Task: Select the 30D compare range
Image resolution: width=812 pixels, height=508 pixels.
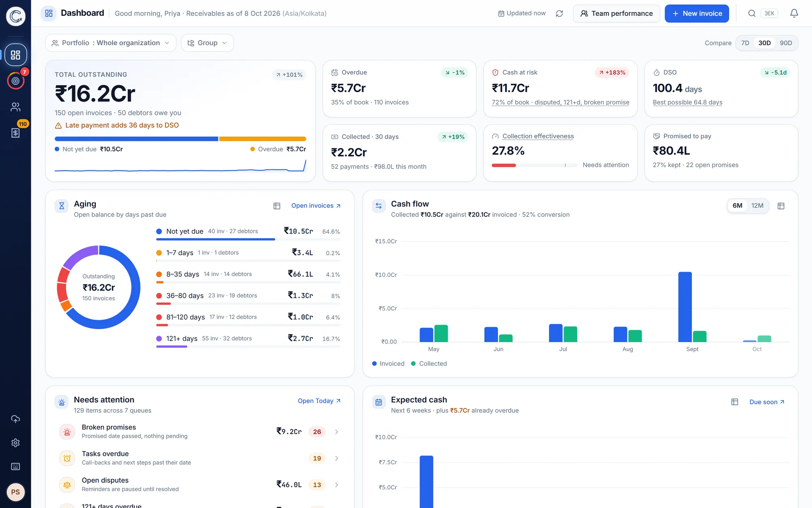Action: click(x=764, y=43)
